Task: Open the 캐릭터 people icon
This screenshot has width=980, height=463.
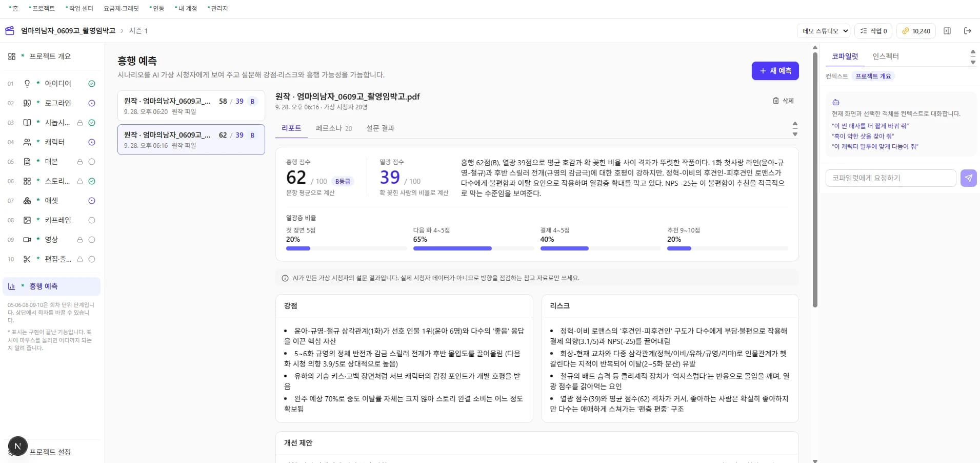Action: point(27,142)
